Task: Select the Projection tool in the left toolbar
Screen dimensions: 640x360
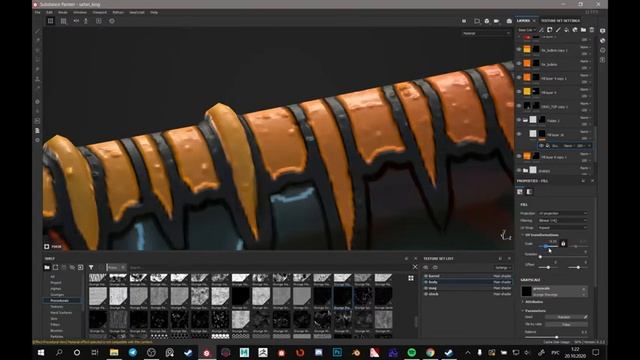Action: pyautogui.click(x=38, y=50)
